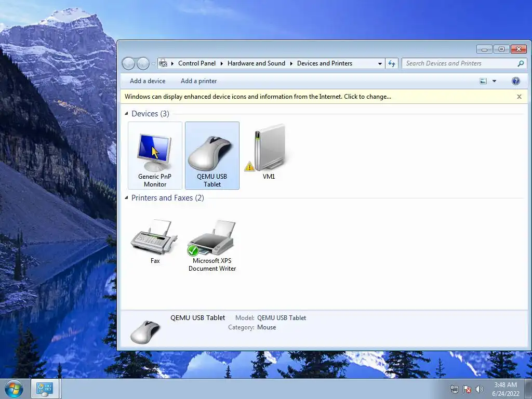Minimize the Devices and Printers window
This screenshot has height=399, width=532.
[x=484, y=49]
